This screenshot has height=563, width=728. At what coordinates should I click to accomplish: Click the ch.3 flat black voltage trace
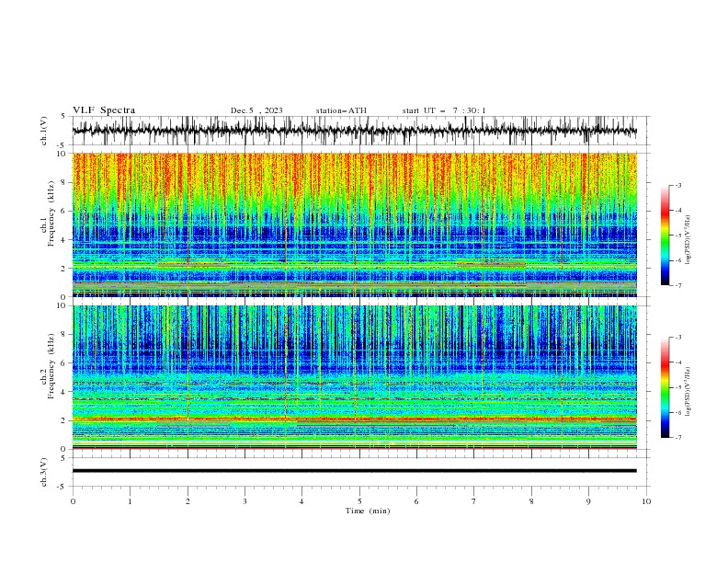(x=354, y=471)
